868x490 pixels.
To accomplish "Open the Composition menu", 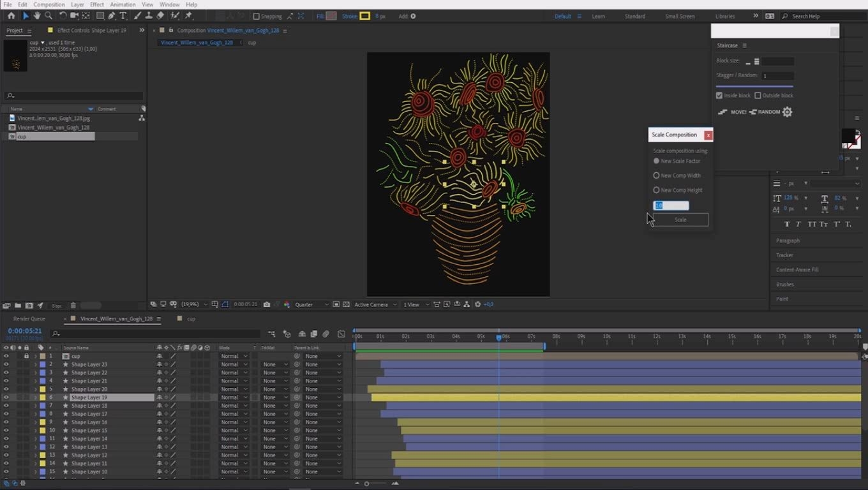I will tap(49, 4).
